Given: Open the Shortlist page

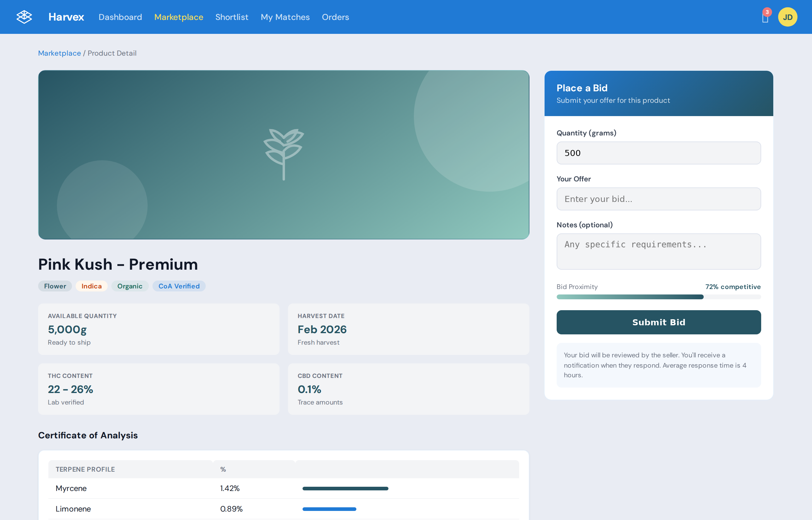Looking at the screenshot, I should click(232, 17).
